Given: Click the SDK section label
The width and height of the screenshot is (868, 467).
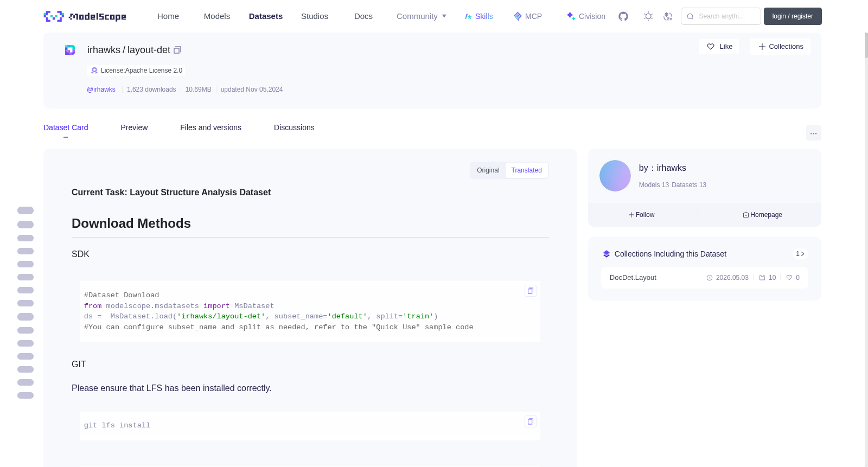Looking at the screenshot, I should pyautogui.click(x=80, y=254).
